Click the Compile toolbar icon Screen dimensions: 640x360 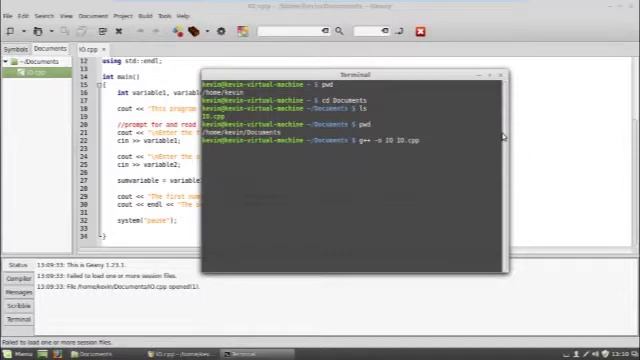[x=178, y=31]
